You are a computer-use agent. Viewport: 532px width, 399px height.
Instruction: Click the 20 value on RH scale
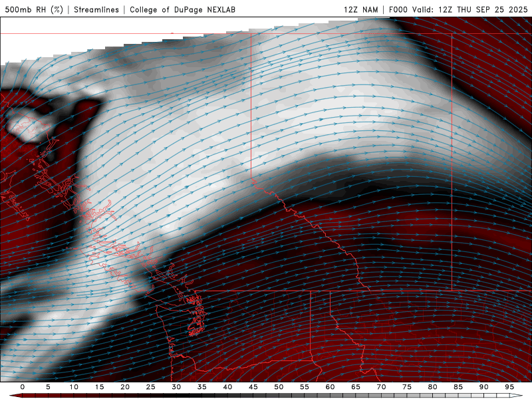point(125,387)
